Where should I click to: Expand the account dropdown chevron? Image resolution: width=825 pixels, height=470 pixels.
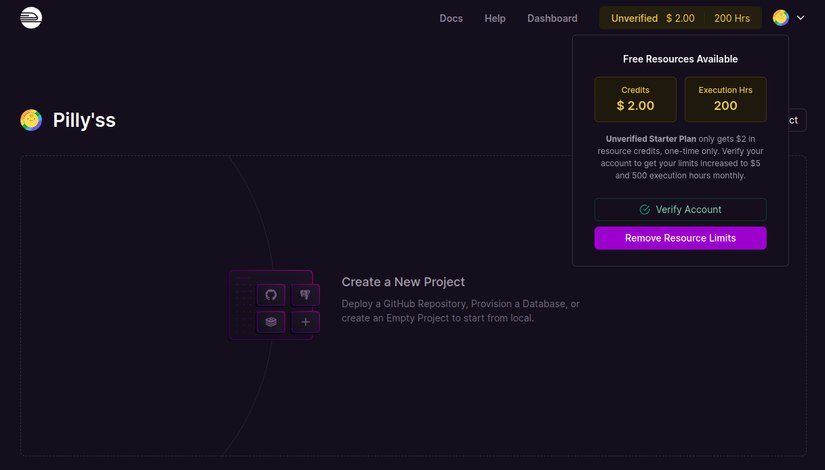[x=800, y=18]
